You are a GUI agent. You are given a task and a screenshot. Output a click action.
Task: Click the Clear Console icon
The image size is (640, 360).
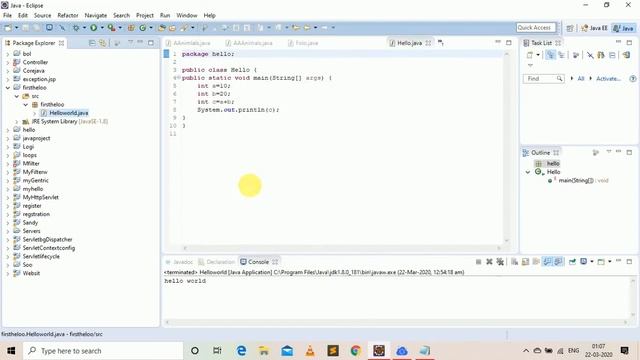(x=514, y=262)
